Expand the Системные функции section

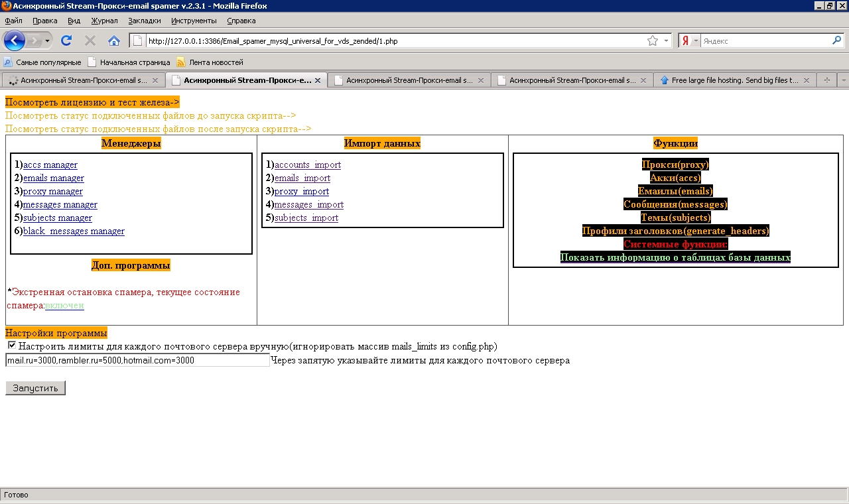[675, 244]
